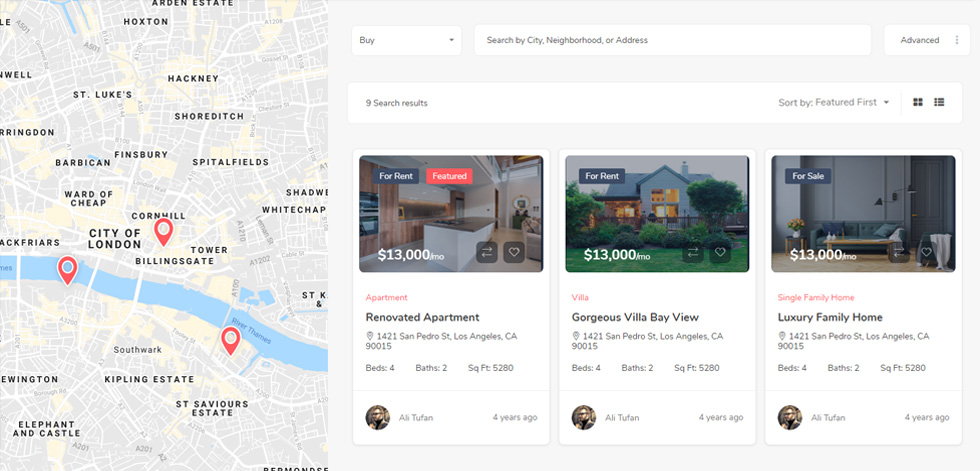Open Ali Tufan avatar on Gorgeous Villa card

584,417
